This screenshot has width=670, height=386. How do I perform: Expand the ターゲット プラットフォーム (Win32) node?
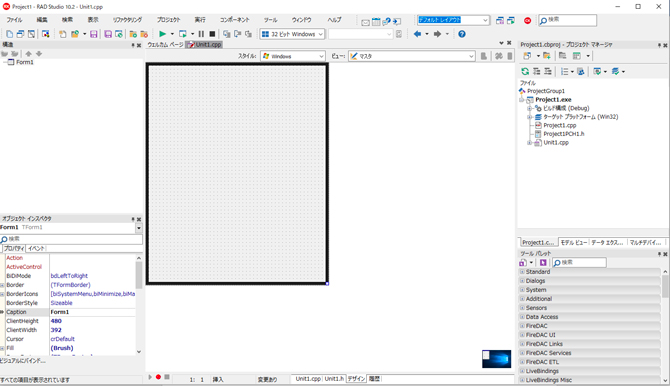tap(529, 117)
